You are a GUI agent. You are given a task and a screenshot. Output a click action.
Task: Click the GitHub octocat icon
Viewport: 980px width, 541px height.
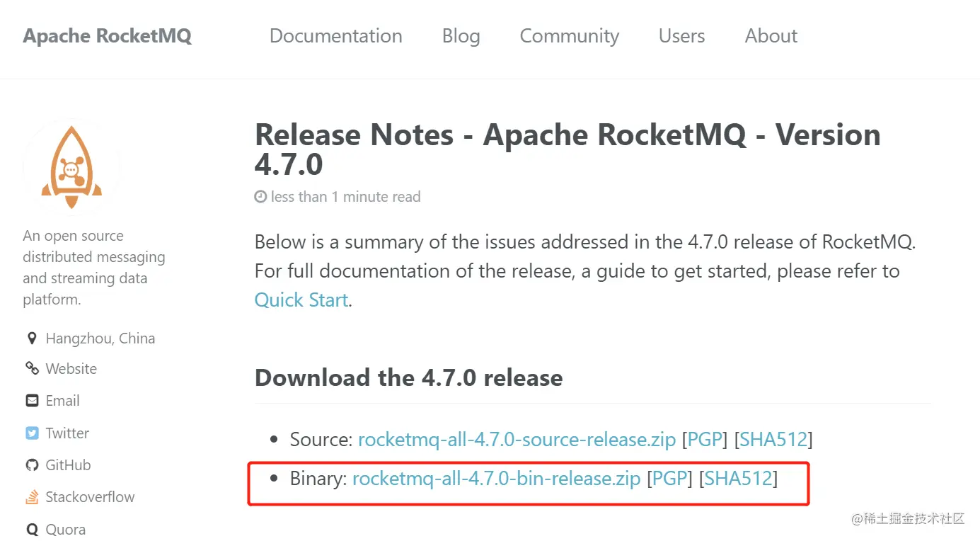(x=32, y=465)
